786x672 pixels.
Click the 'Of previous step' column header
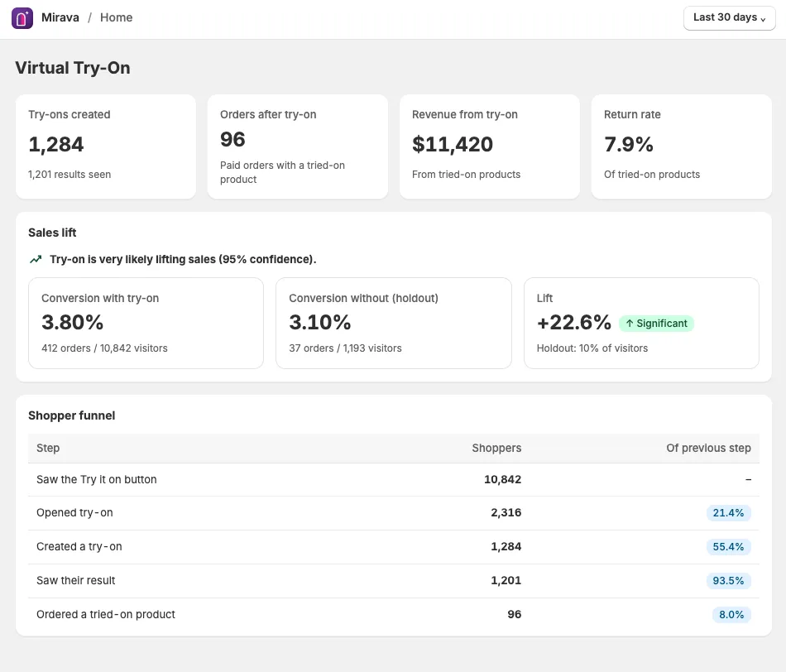click(x=708, y=448)
